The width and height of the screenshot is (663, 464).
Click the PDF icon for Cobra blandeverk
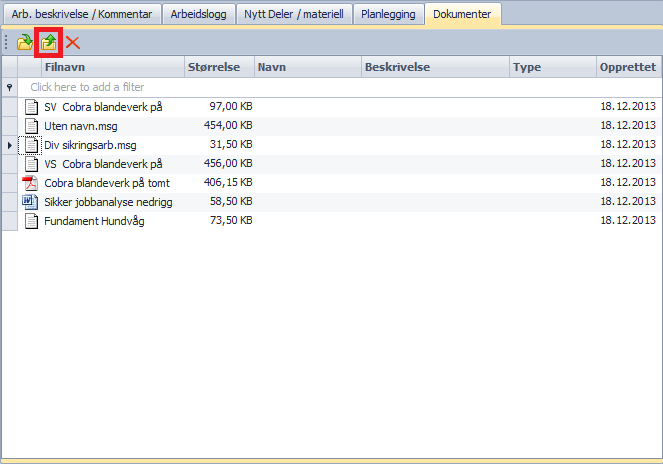pyautogui.click(x=30, y=183)
